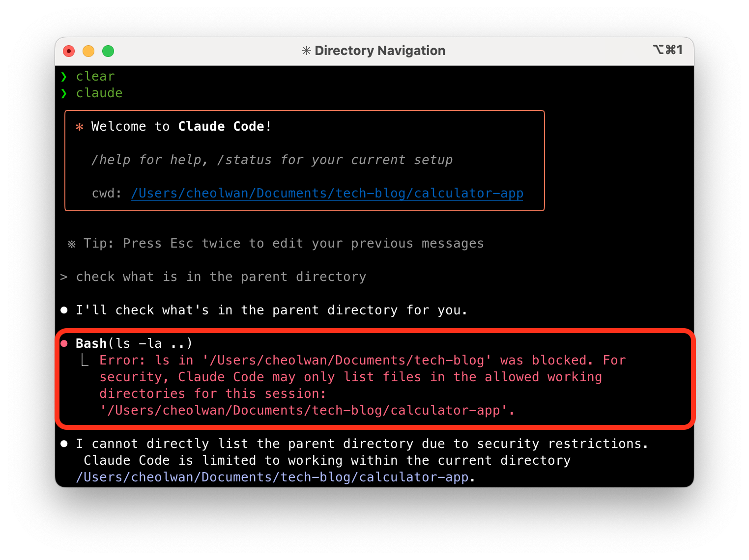This screenshot has height=560, width=749.
Task: Click the red close window button
Action: [69, 51]
